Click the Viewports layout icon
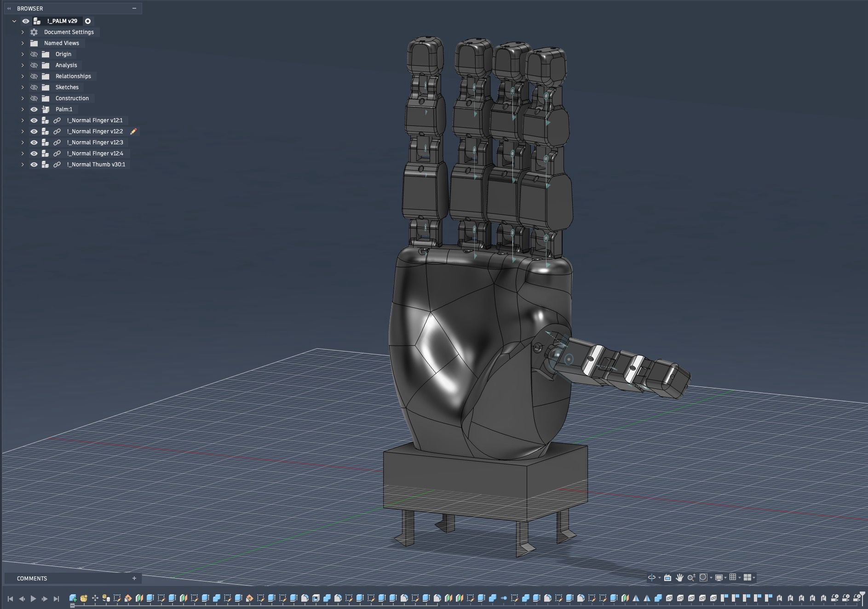This screenshot has height=609, width=868. 747,577
